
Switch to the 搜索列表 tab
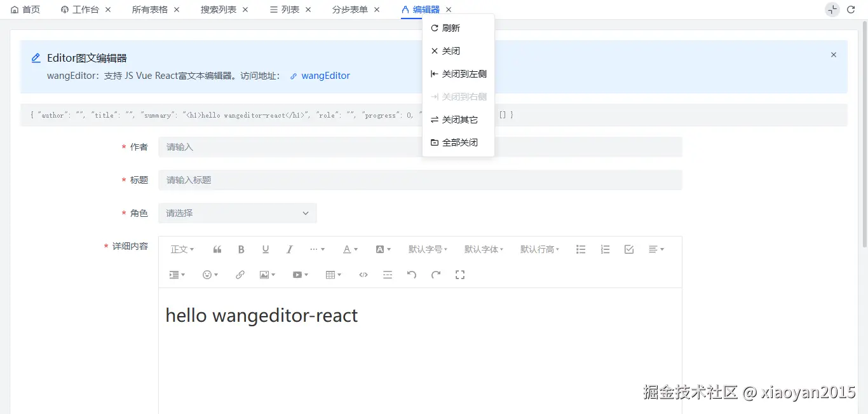click(x=219, y=10)
